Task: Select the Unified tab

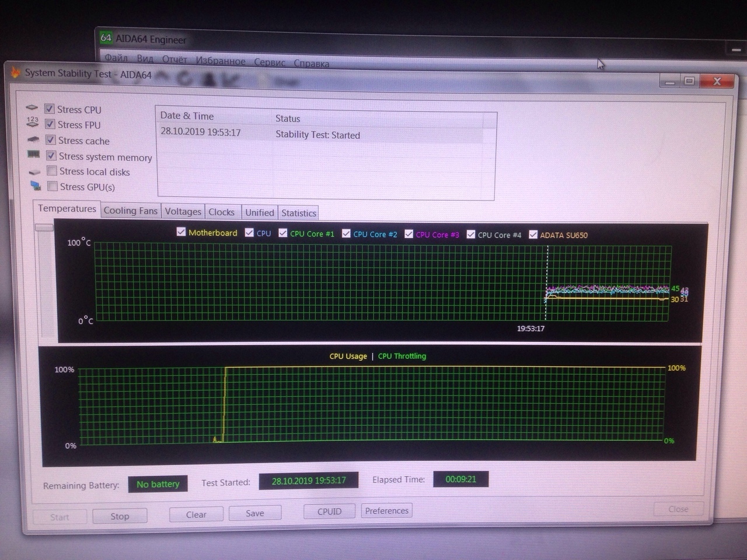Action: coord(260,212)
